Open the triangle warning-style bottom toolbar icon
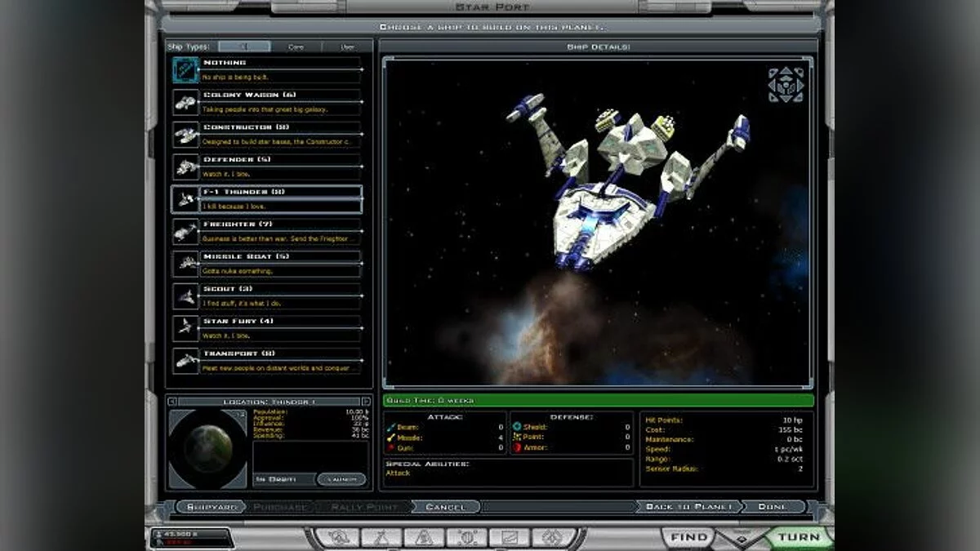 click(424, 537)
